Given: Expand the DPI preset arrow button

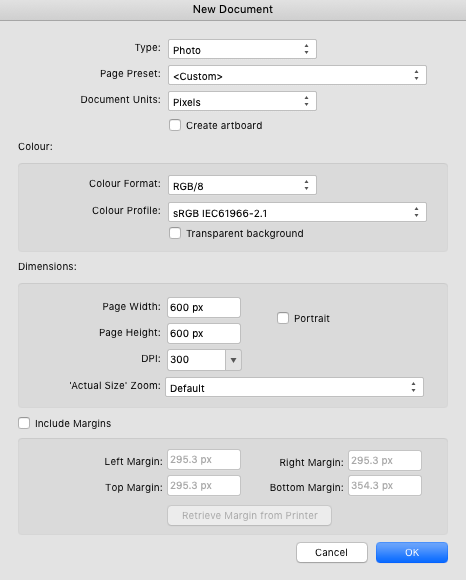Looking at the screenshot, I should (233, 360).
